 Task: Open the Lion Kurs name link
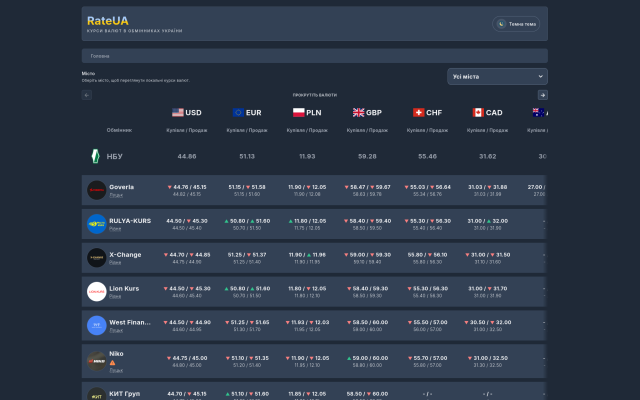pos(124,289)
